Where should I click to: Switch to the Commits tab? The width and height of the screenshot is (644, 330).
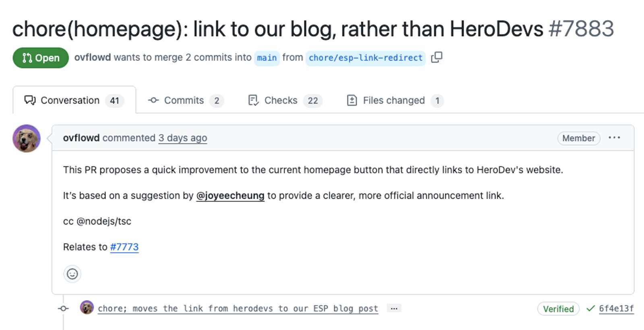(x=186, y=100)
